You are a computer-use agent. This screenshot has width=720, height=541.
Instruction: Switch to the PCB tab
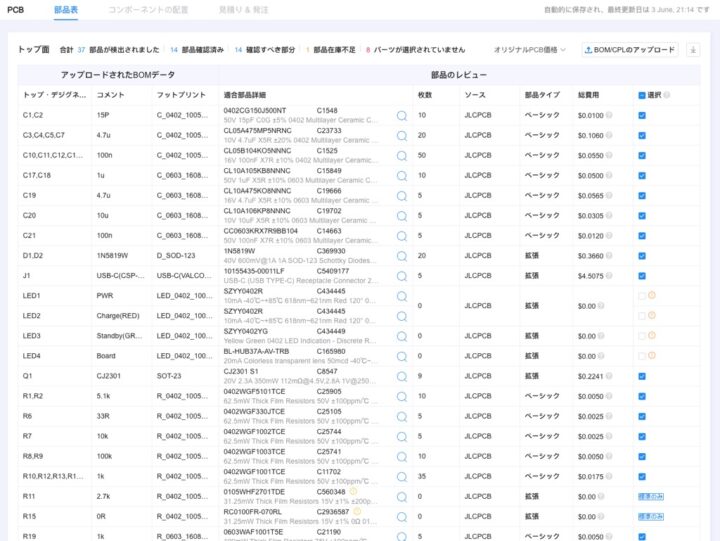pos(15,8)
